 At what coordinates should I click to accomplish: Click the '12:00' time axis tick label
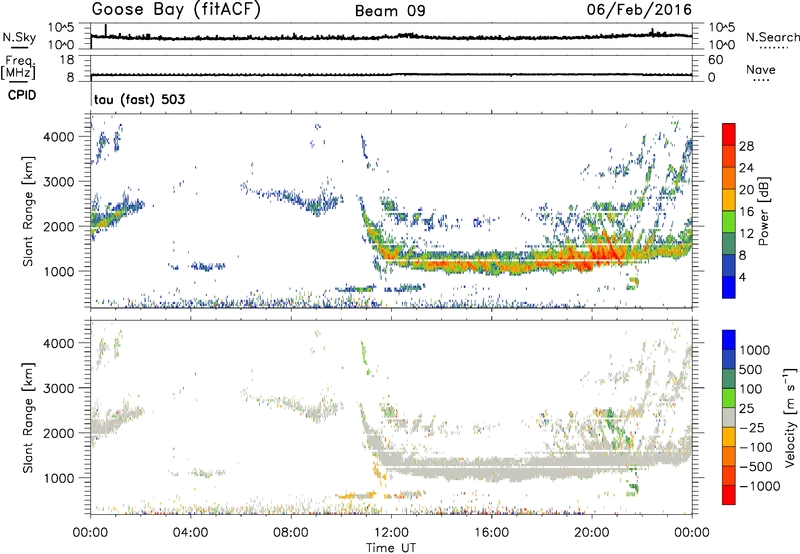tap(391, 533)
